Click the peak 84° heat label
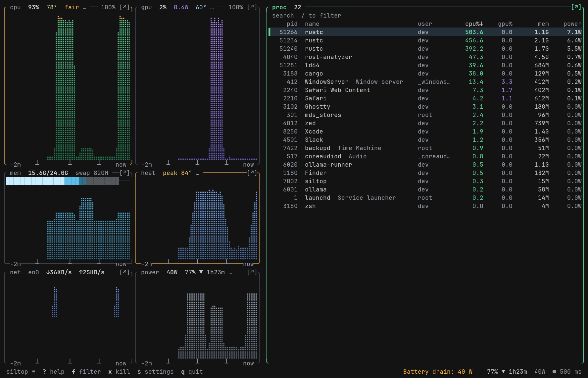Image resolution: width=588 pixels, height=378 pixels. pyautogui.click(x=177, y=173)
